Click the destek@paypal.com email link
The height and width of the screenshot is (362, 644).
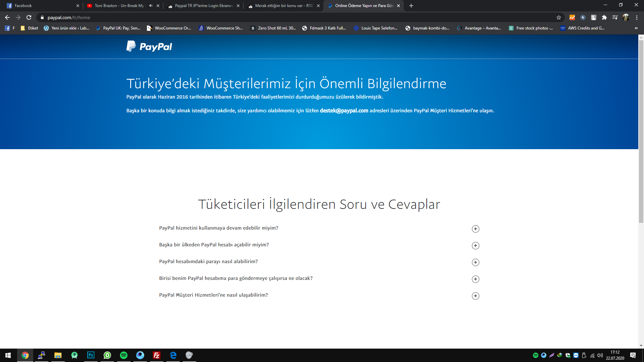(344, 111)
